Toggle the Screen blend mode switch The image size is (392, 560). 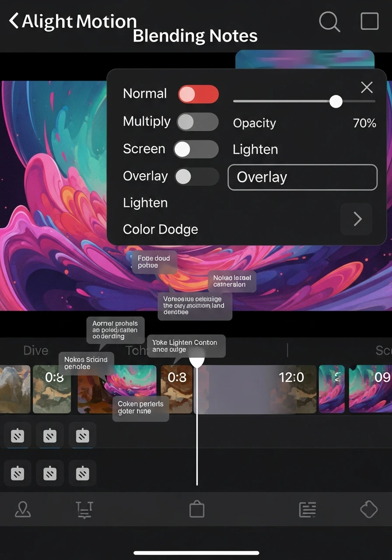196,149
